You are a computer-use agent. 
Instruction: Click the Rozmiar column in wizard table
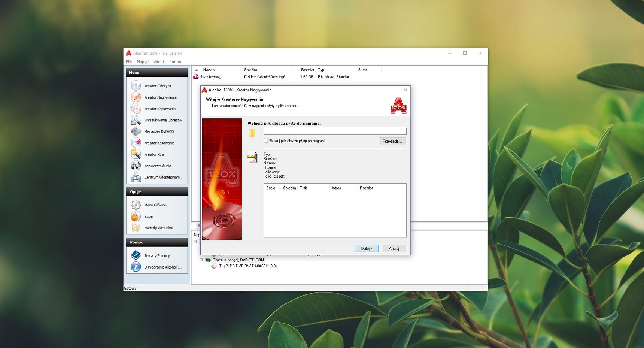click(x=377, y=188)
